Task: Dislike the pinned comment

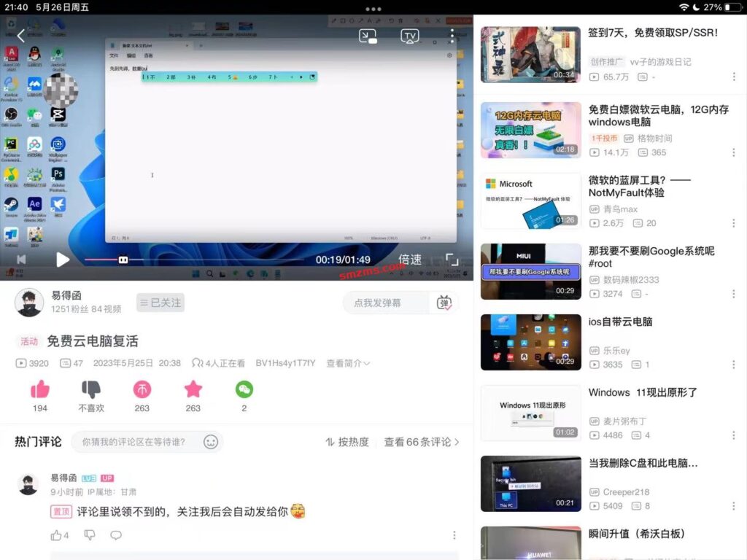Action: pos(90,535)
